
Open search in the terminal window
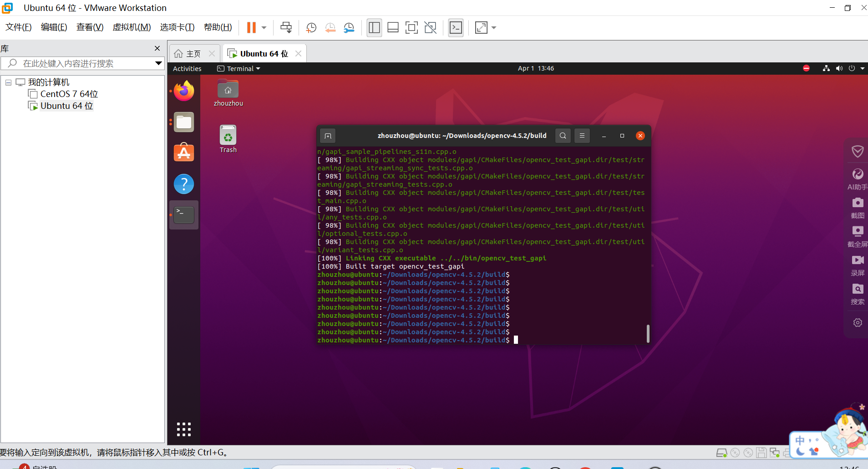[563, 135]
